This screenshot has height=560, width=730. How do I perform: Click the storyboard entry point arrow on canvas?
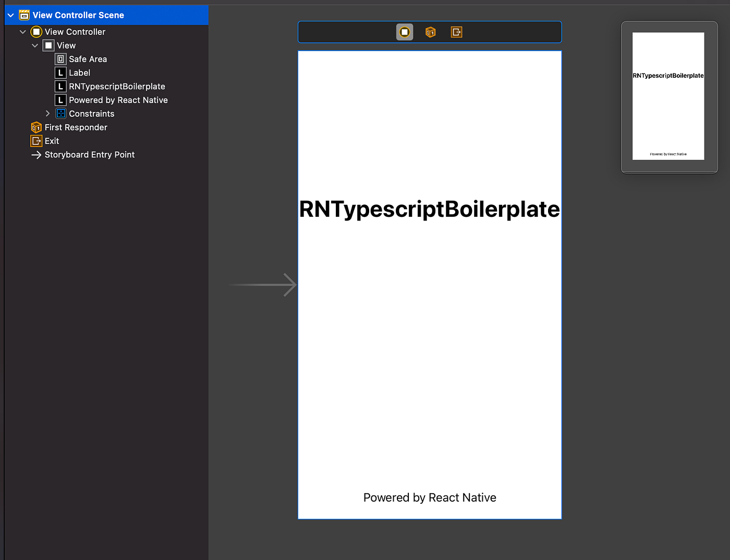pos(263,285)
